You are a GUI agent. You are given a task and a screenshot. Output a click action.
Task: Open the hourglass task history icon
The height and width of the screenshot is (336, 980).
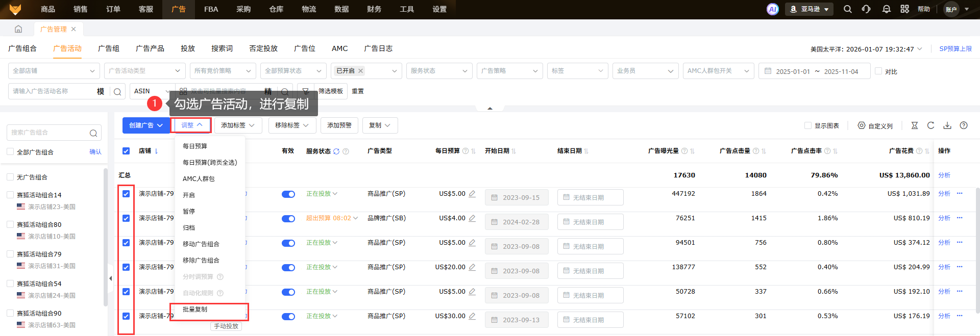coord(914,125)
